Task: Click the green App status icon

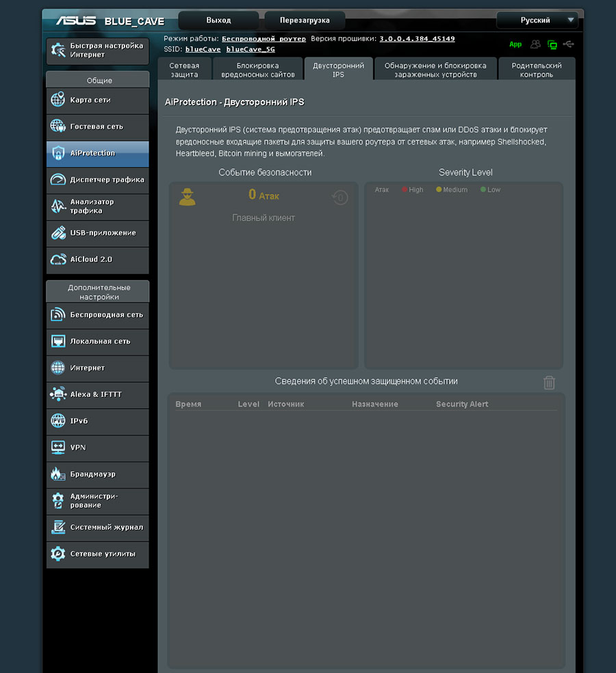Action: point(515,45)
